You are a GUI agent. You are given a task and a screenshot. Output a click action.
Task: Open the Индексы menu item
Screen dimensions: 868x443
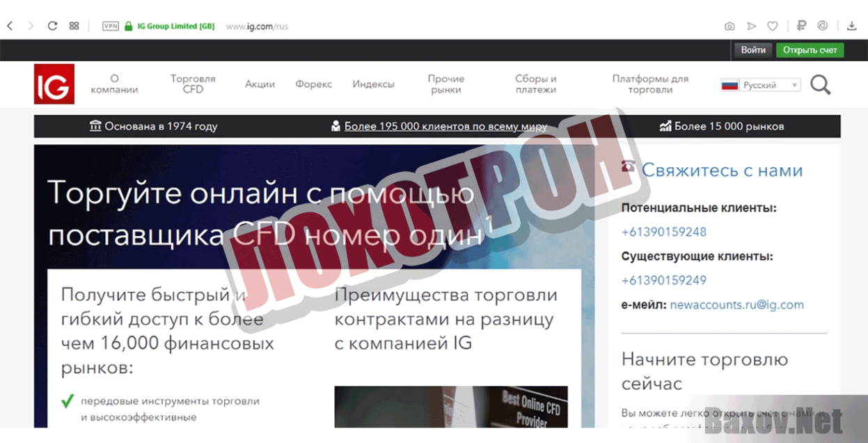[373, 84]
